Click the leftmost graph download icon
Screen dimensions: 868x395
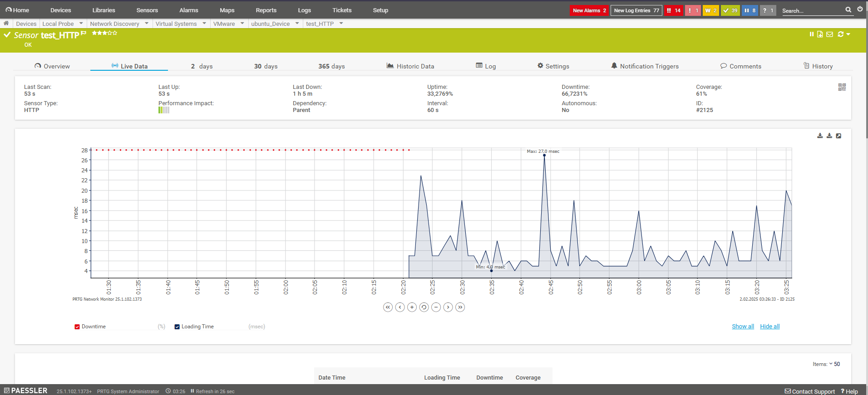pyautogui.click(x=820, y=136)
